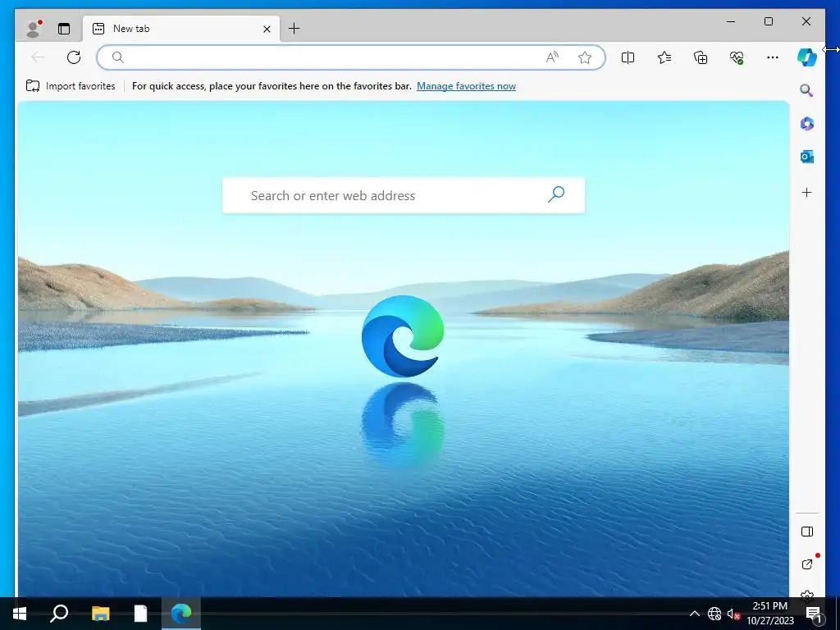Viewport: 840px width, 630px height.
Task: Click the Edge icon in the taskbar
Action: pos(181,614)
